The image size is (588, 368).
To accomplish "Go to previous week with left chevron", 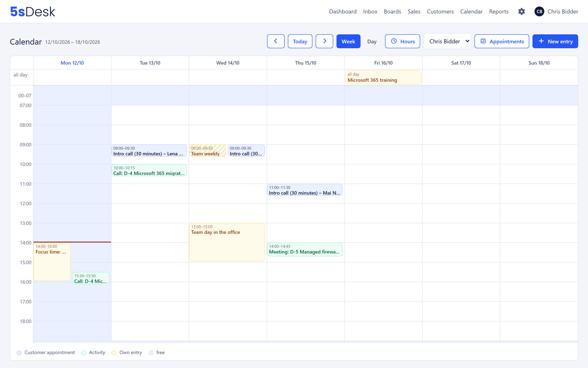I will coord(276,41).
